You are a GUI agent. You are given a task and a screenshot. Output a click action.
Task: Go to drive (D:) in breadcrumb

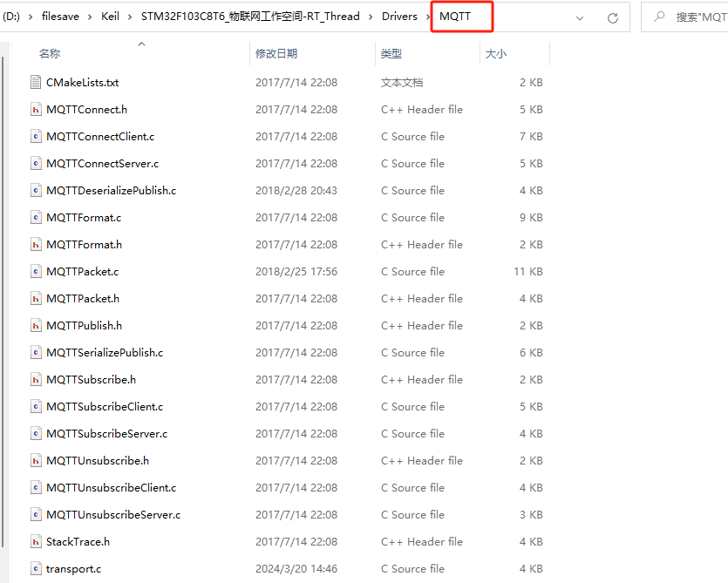[x=11, y=17]
